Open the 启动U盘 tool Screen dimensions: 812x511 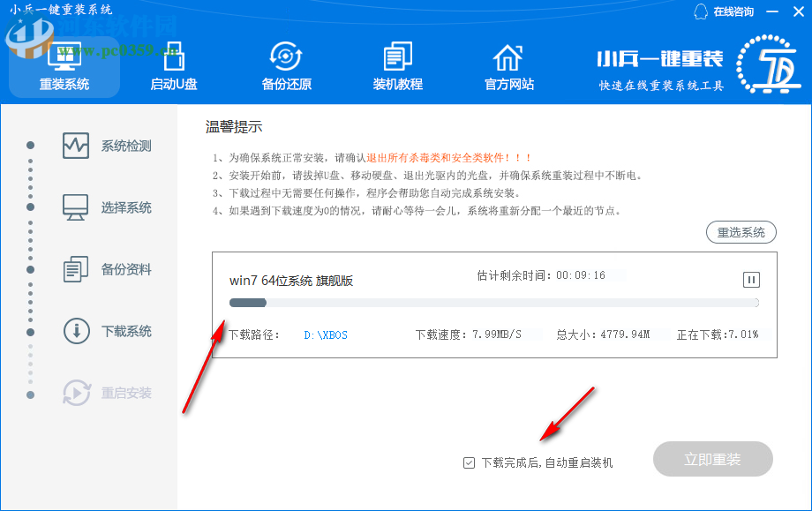click(x=173, y=66)
